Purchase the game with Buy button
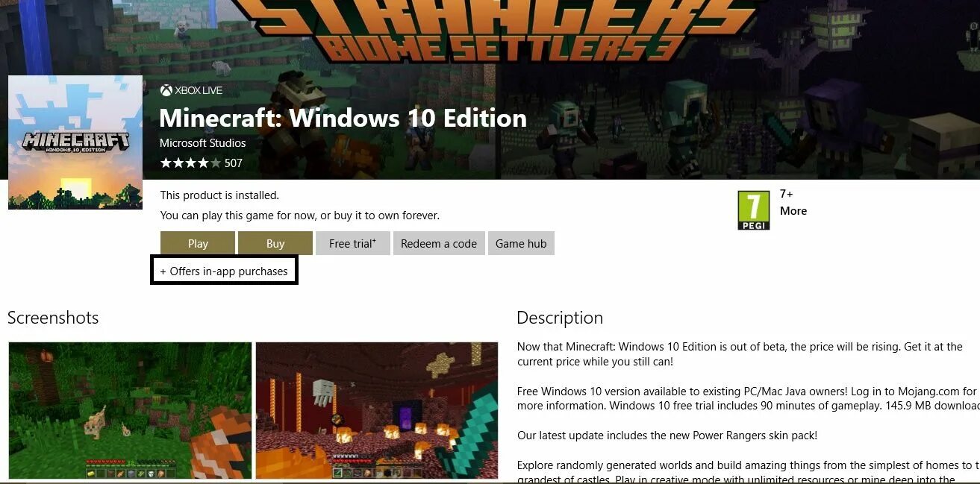 [x=275, y=243]
